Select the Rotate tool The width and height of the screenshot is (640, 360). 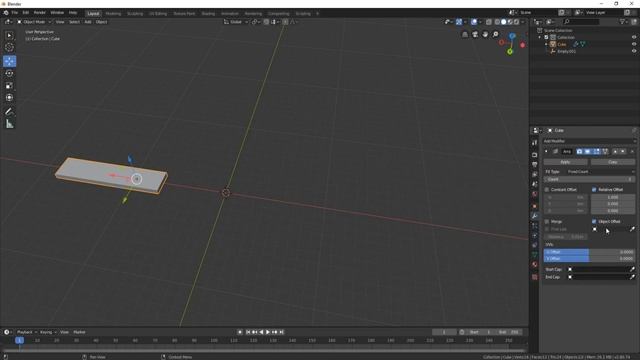pos(9,73)
